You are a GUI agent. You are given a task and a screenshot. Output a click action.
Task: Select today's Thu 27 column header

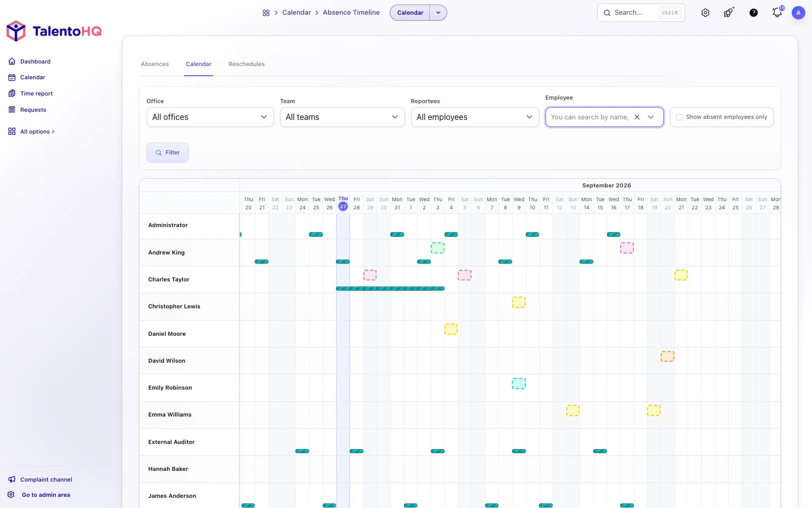(x=343, y=203)
